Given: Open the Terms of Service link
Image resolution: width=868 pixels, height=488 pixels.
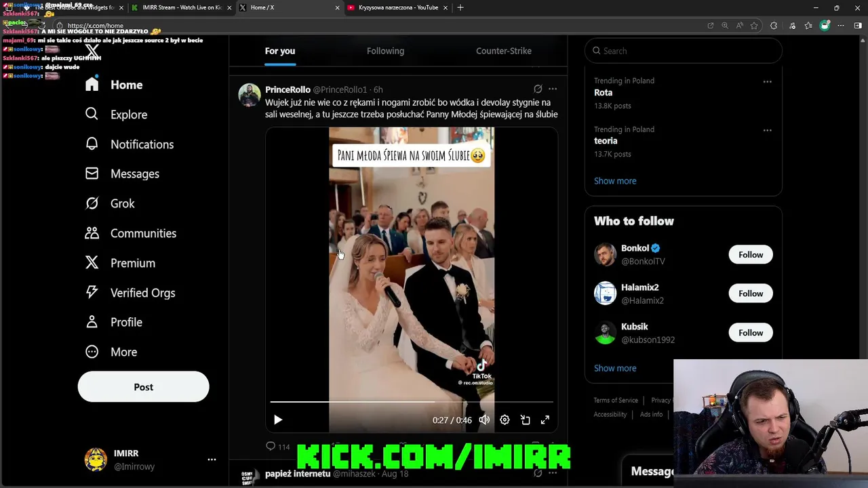Looking at the screenshot, I should [x=616, y=401].
